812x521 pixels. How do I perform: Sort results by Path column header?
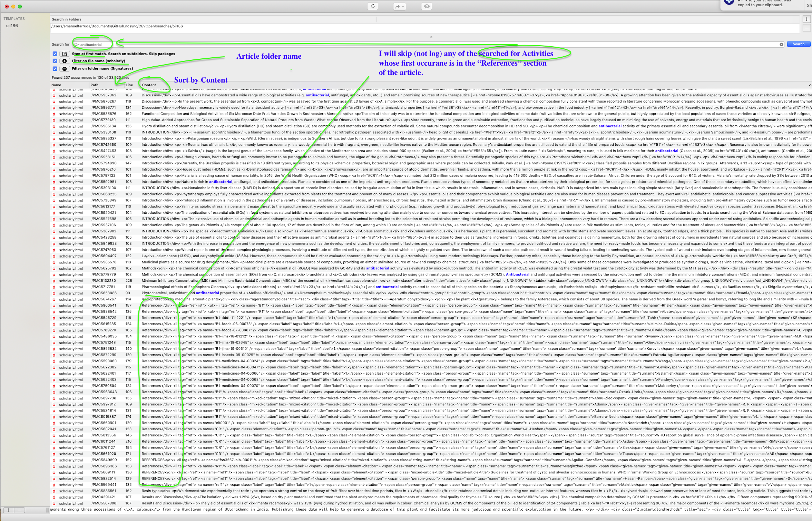tap(95, 85)
